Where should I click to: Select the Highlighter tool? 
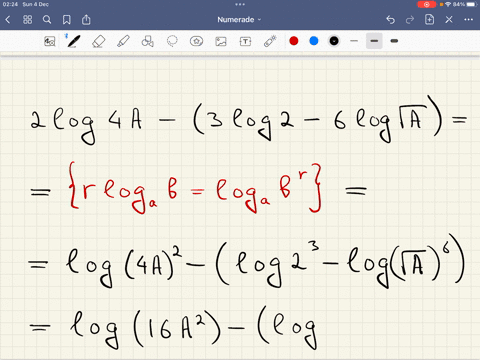(x=123, y=41)
